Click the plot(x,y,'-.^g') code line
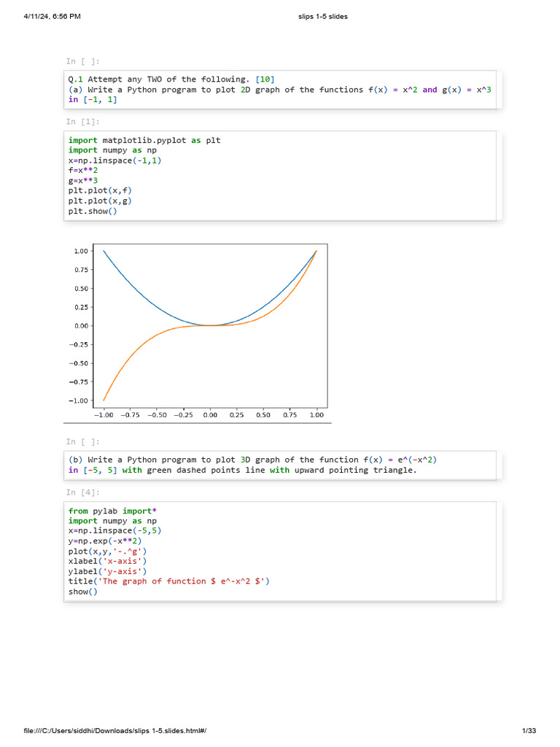This screenshot has width=560, height=747. (x=107, y=551)
